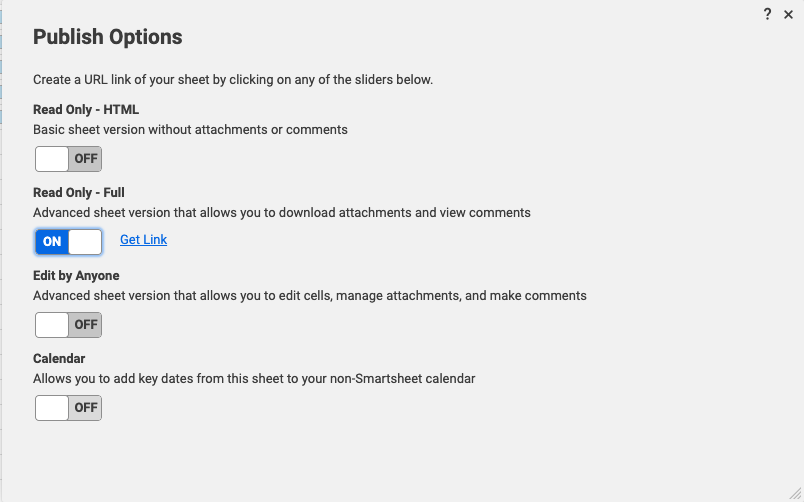Open the Get Link hyperlink

[x=144, y=240]
